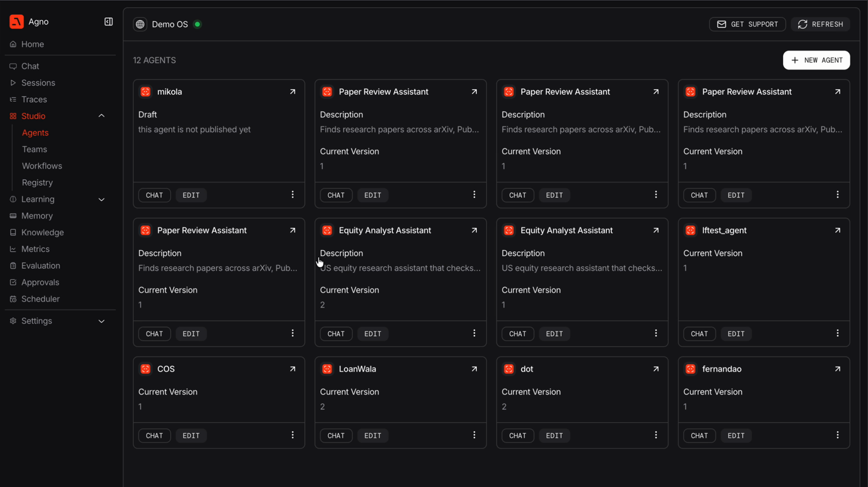Click EDIT on COS card
This screenshot has height=487, width=868.
click(x=191, y=435)
